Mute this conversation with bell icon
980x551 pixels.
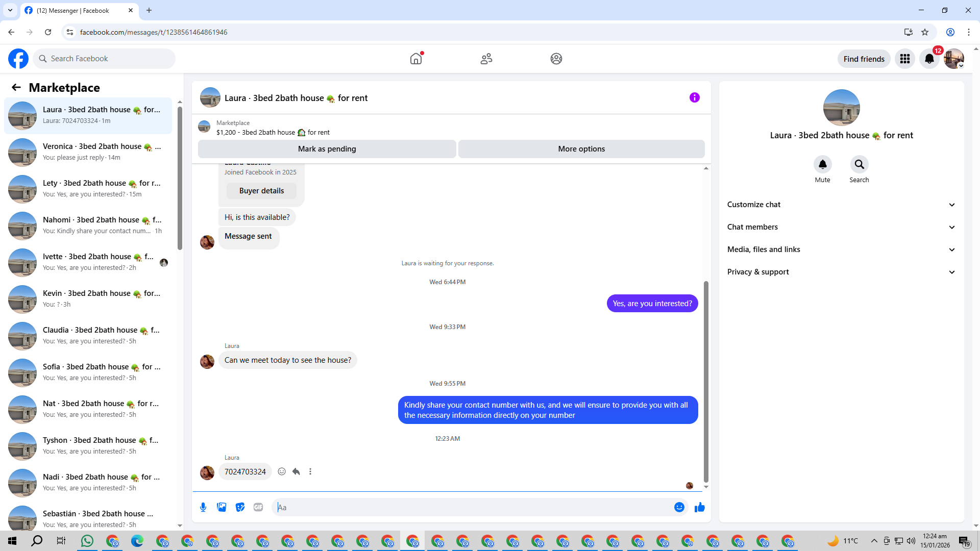822,164
